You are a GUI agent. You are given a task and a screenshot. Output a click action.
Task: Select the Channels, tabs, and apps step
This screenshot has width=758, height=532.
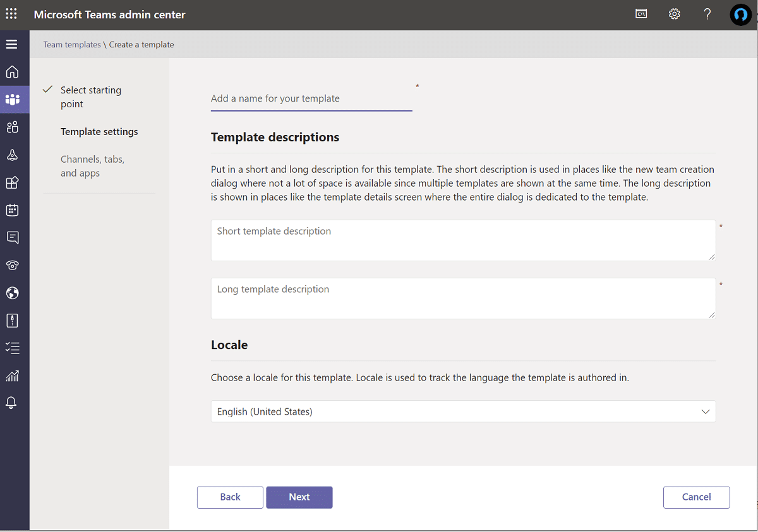pyautogui.click(x=92, y=166)
